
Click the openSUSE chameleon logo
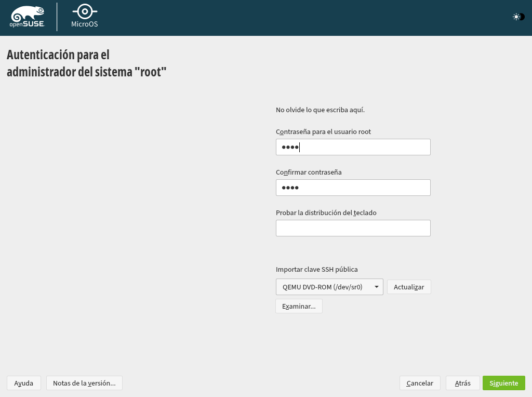(27, 16)
